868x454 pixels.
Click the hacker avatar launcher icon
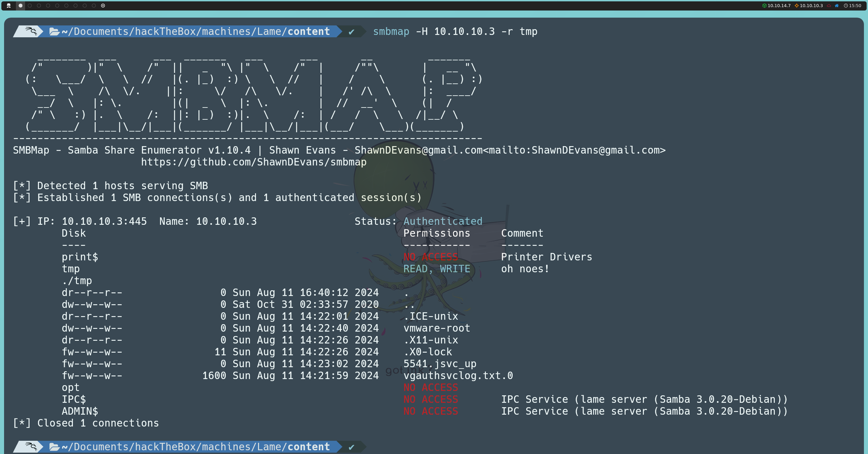(9, 5)
